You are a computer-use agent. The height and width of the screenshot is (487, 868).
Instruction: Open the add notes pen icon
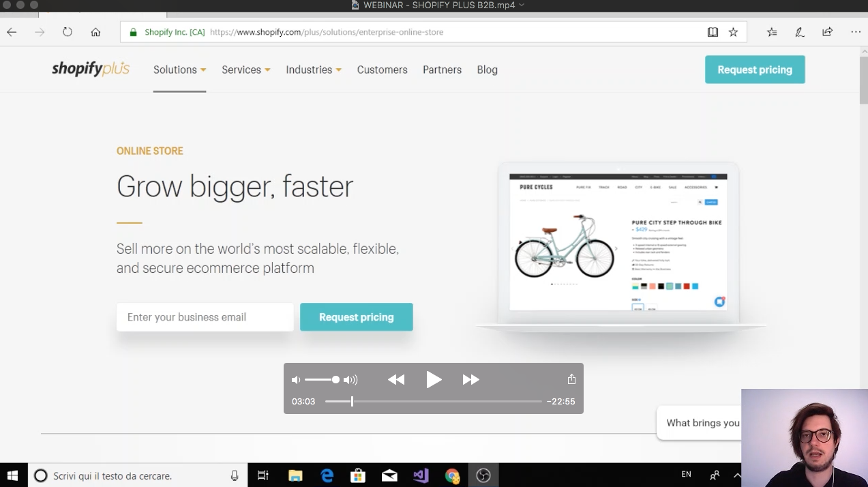click(800, 32)
